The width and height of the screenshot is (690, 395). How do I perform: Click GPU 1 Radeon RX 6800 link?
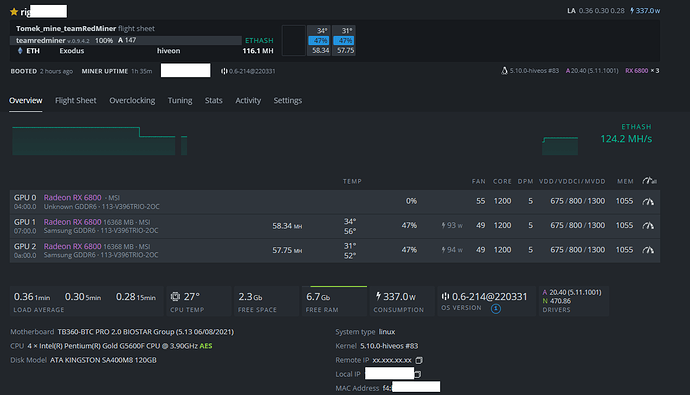tap(73, 222)
